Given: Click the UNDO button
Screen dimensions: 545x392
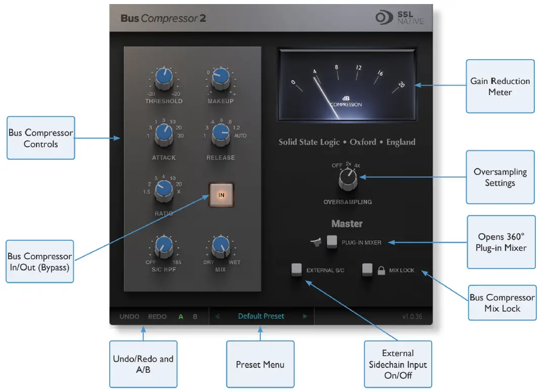Looking at the screenshot, I should (x=129, y=316).
